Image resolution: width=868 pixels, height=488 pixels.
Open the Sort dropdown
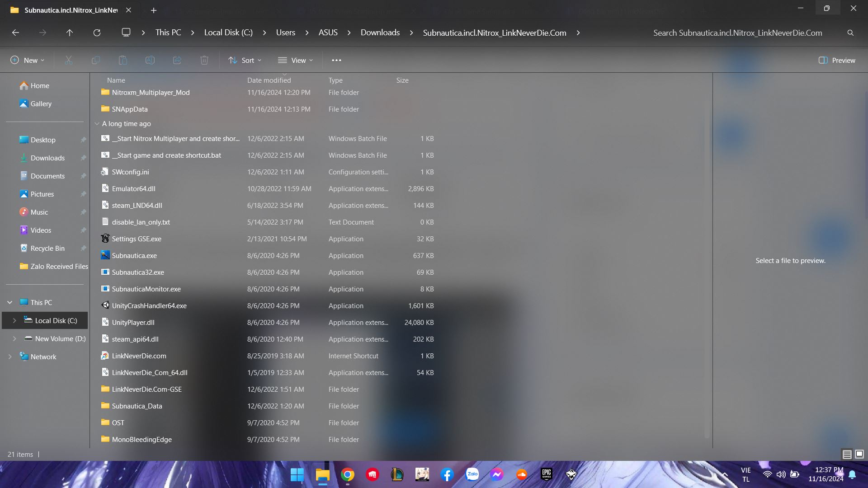pos(245,60)
